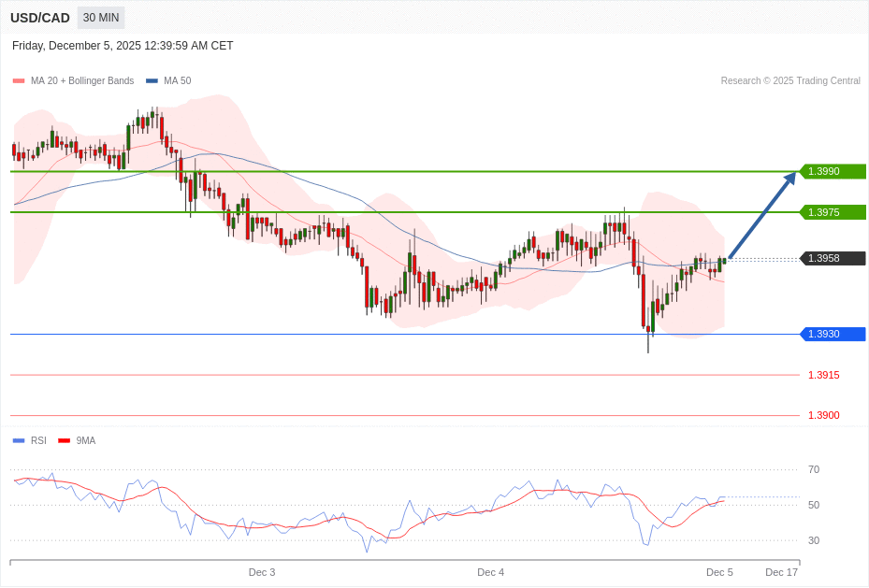Image resolution: width=869 pixels, height=588 pixels.
Task: Click the RSI indicator legend marker
Action: click(x=21, y=440)
